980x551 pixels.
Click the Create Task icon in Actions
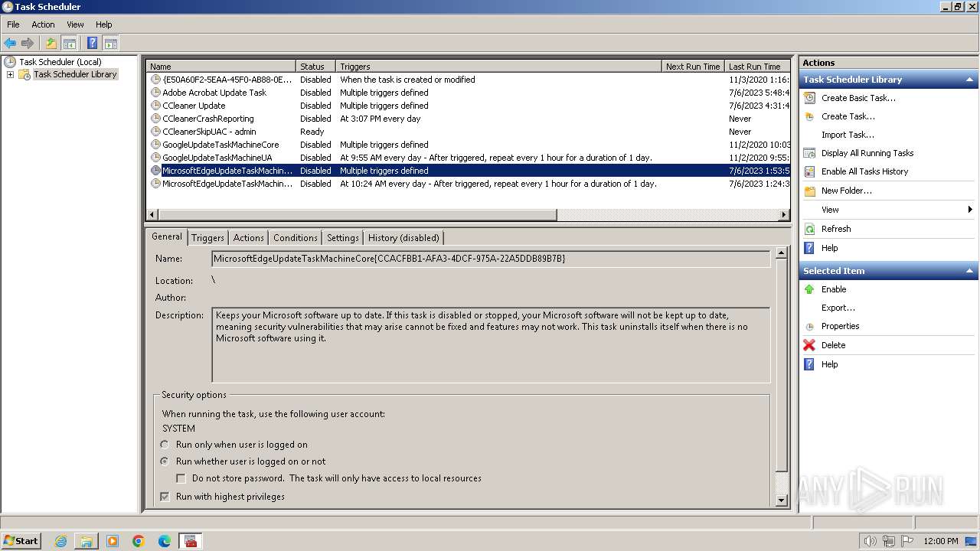coord(809,116)
